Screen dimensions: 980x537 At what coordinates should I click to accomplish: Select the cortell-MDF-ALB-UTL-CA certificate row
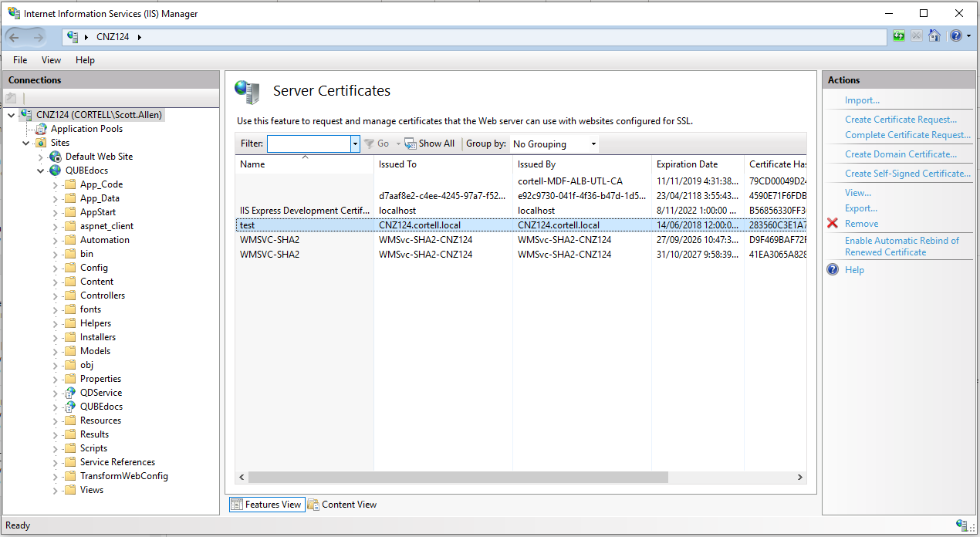[521, 181]
